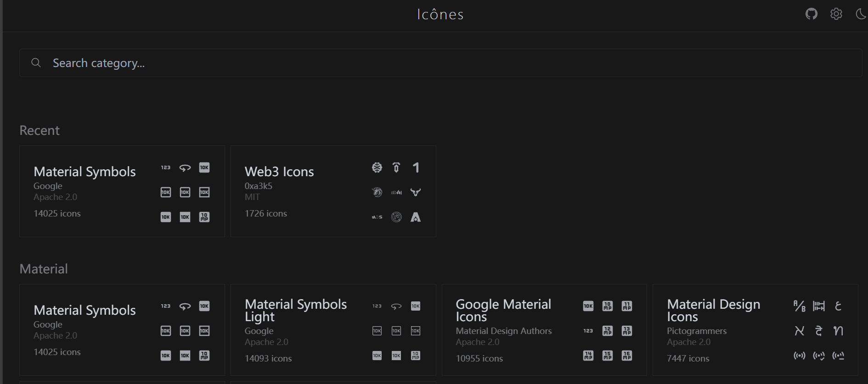Open Material Symbols card in Recent section
Image resolution: width=868 pixels, height=384 pixels.
click(122, 191)
